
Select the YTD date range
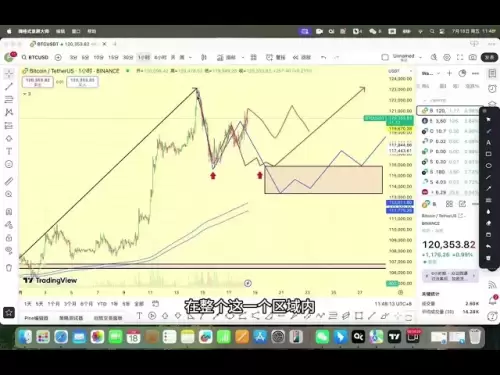tap(102, 304)
